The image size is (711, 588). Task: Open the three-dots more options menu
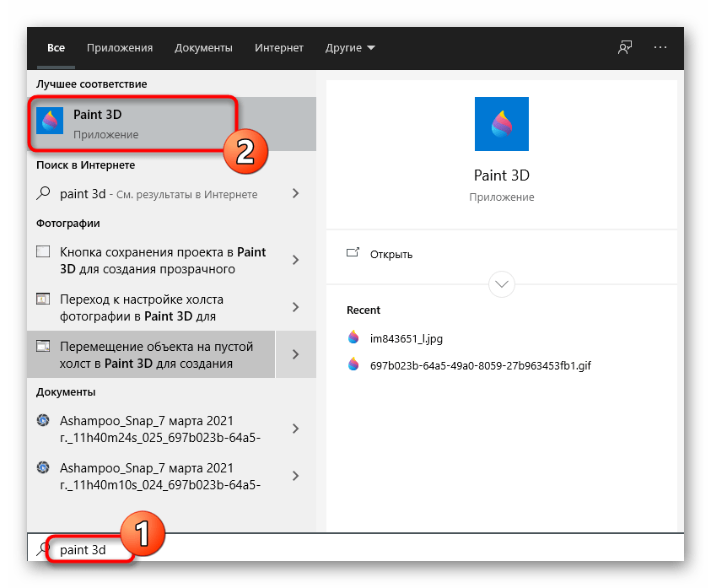(x=660, y=48)
